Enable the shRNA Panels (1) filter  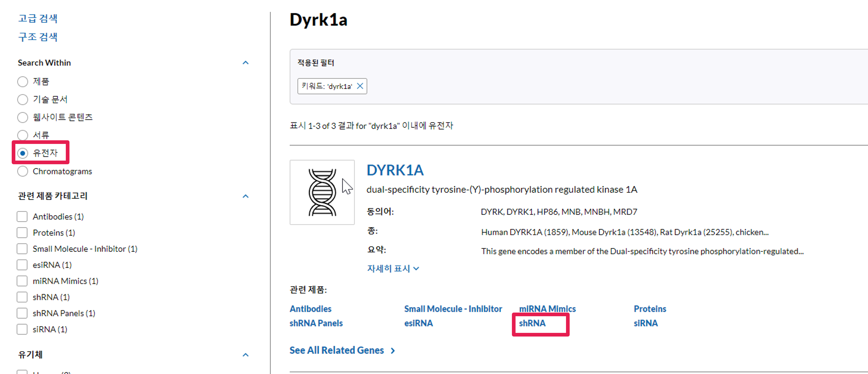pyautogui.click(x=22, y=313)
